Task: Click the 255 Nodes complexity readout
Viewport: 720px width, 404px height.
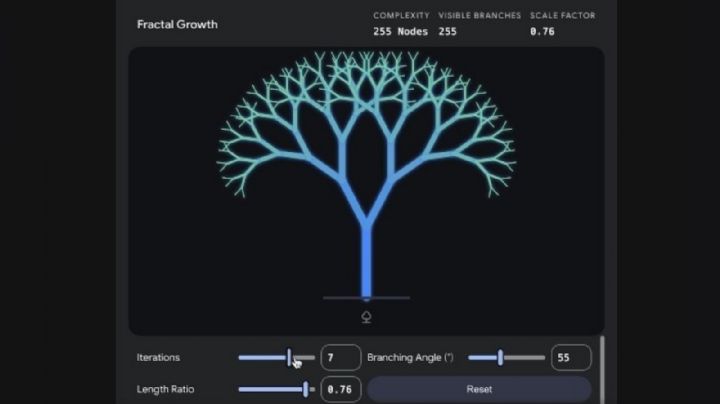Action: point(400,32)
